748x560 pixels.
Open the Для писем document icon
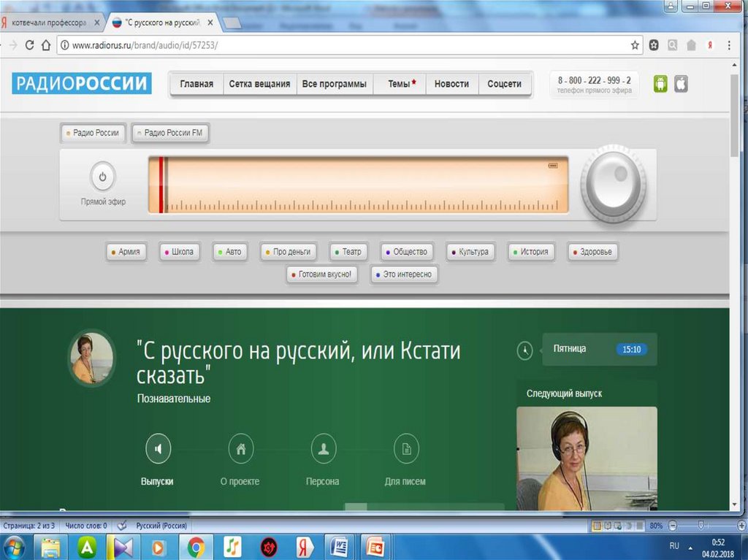coord(406,448)
